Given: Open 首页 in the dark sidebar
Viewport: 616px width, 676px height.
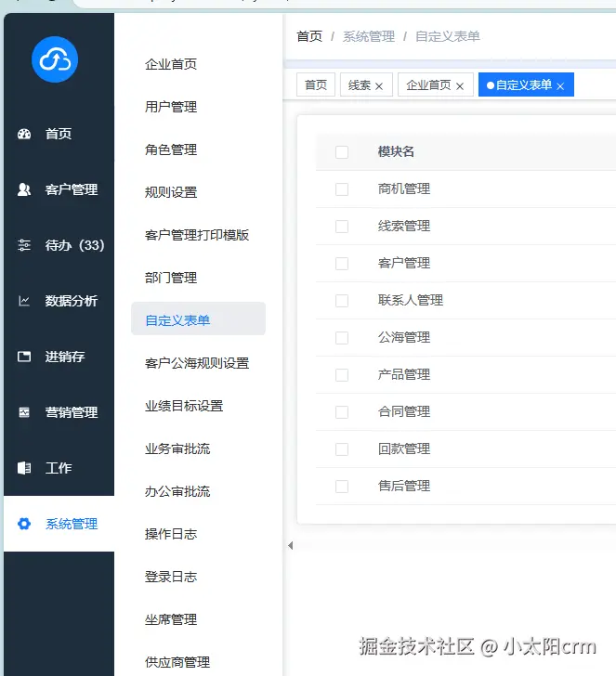Looking at the screenshot, I should [x=59, y=134].
